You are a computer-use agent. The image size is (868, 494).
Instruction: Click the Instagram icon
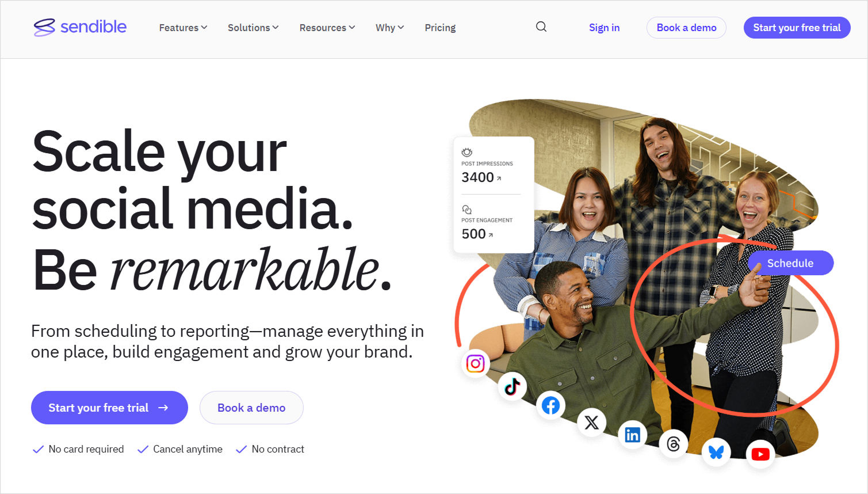click(476, 364)
